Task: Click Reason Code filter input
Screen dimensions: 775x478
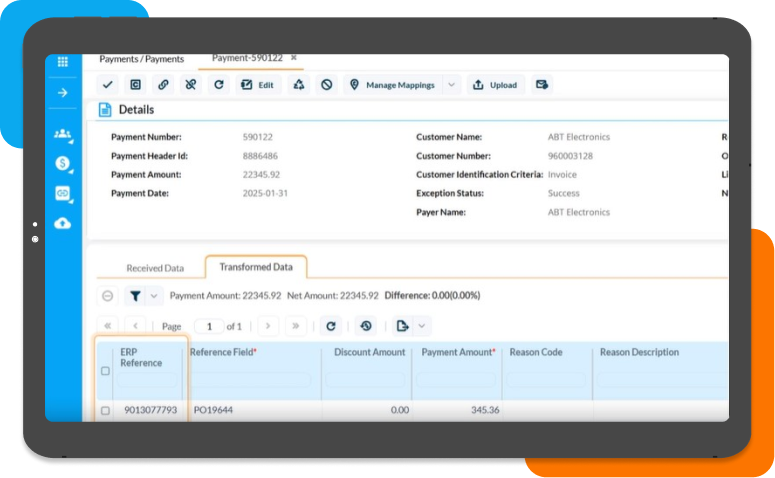Action: tap(546, 380)
